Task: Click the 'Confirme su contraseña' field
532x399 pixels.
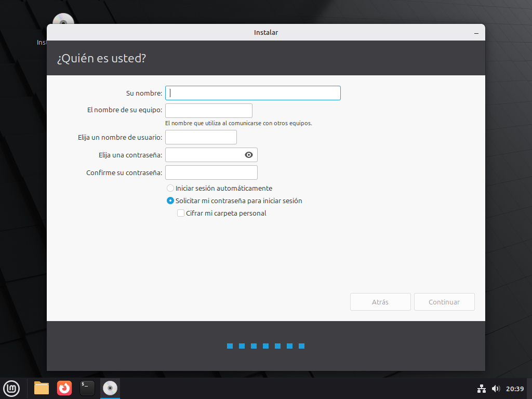Action: point(211,172)
